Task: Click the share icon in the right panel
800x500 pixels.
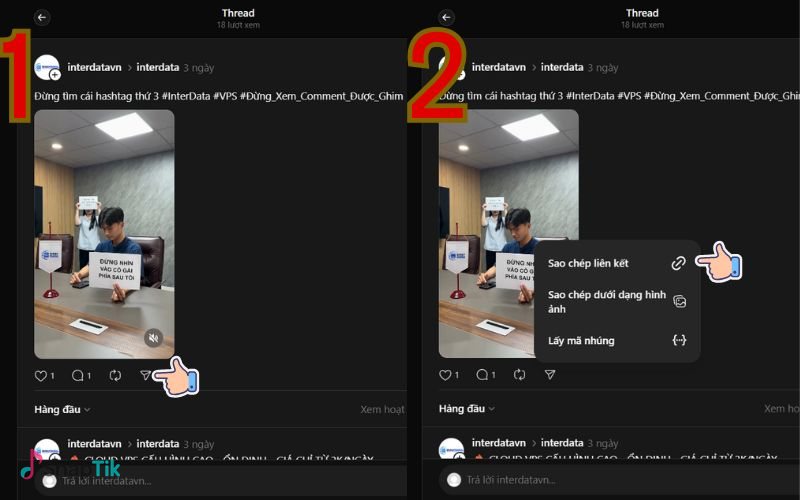Action: [x=550, y=375]
